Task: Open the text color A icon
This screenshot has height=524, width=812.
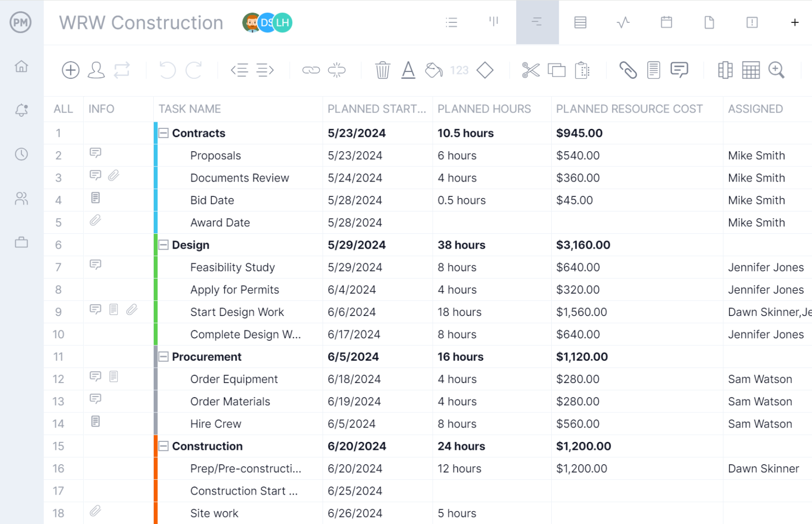Action: [408, 70]
